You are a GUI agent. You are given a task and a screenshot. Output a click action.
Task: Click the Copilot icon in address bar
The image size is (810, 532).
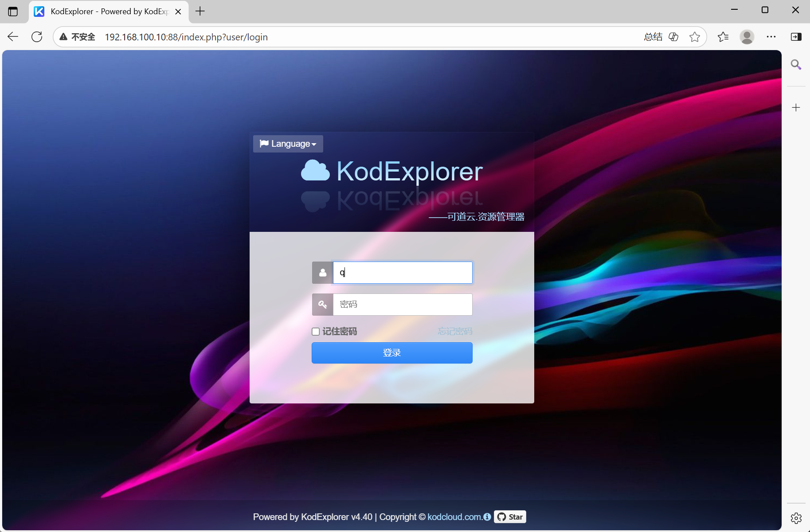(673, 37)
